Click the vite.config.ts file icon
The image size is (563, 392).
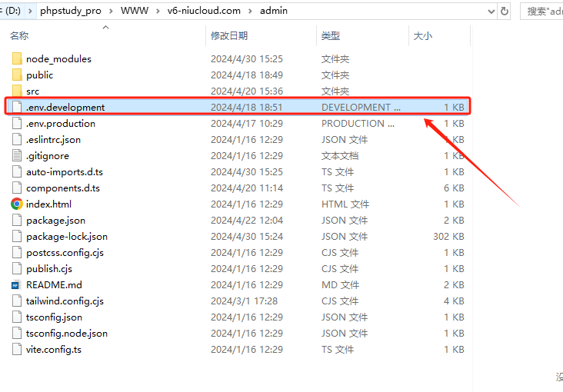17,349
